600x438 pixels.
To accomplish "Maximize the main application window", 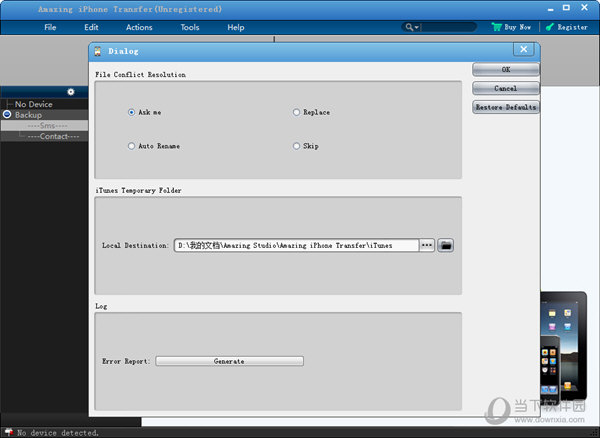I will click(566, 8).
